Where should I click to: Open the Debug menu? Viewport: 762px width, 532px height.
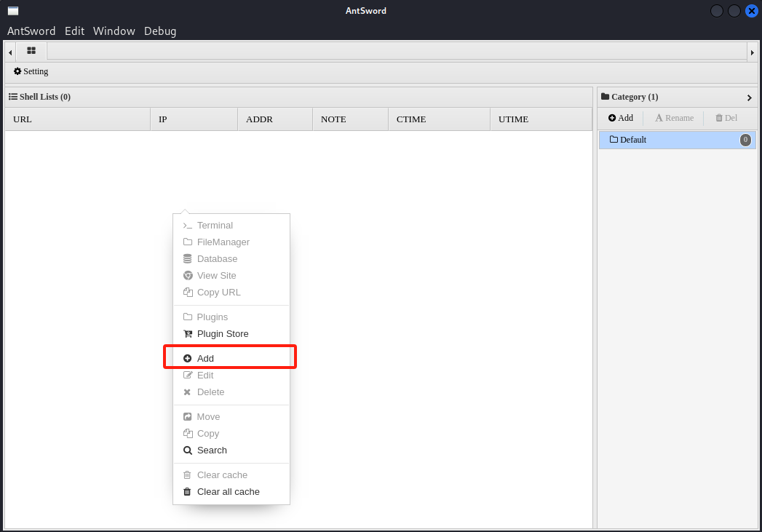[x=160, y=31]
